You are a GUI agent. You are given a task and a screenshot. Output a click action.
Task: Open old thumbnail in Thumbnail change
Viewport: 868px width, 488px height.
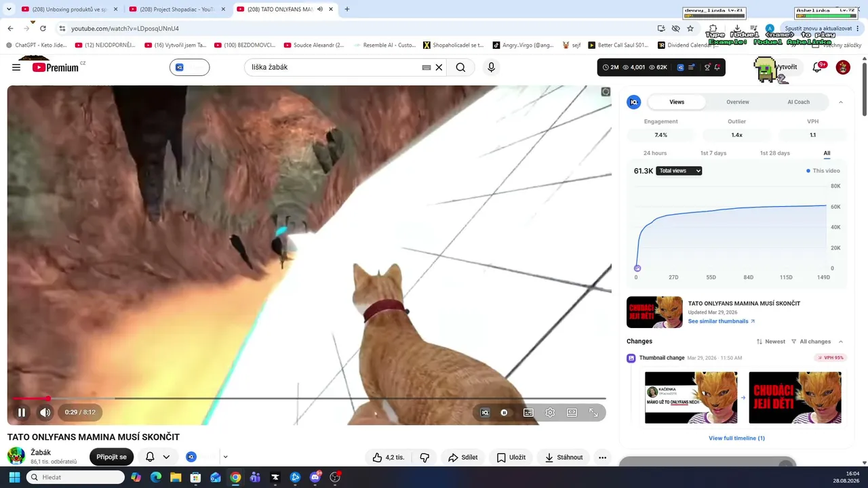(x=691, y=398)
